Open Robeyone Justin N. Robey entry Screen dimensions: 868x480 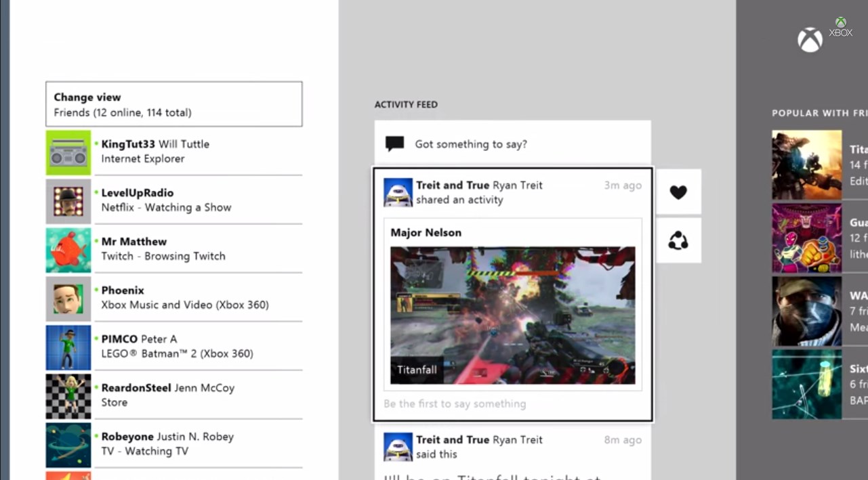coord(174,445)
